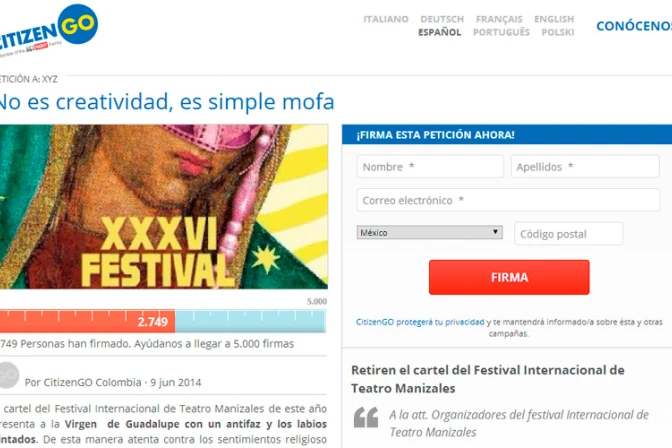Click the CitizenGO Colombia author avatar
Viewport: 672px width, 448px height.
coord(9,376)
